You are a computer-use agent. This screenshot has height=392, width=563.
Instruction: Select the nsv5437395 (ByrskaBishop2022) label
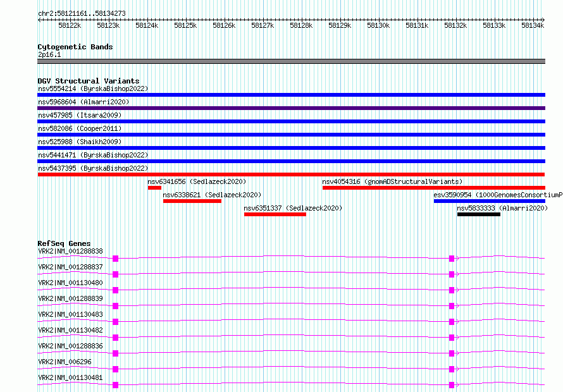(x=93, y=168)
